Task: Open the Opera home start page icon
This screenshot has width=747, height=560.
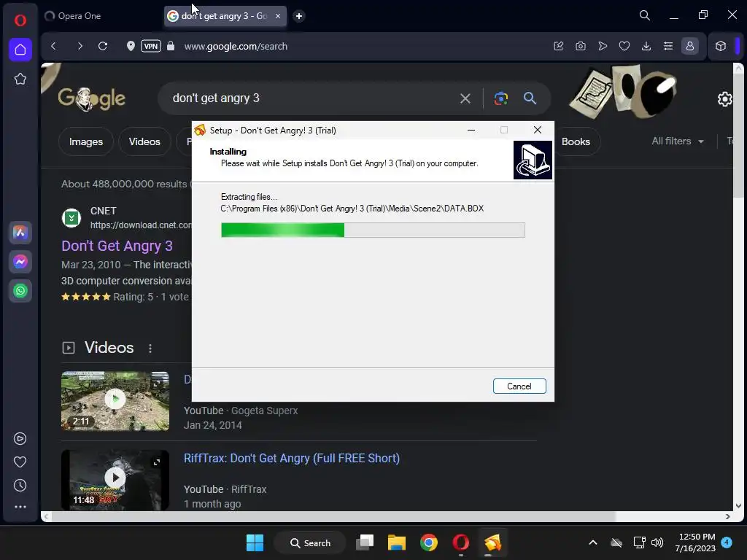Action: (x=20, y=50)
